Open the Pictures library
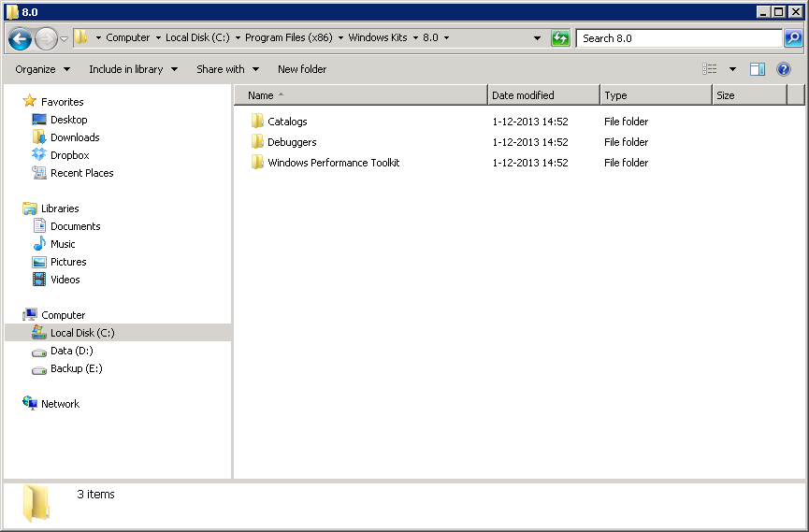The image size is (809, 532). [x=68, y=262]
